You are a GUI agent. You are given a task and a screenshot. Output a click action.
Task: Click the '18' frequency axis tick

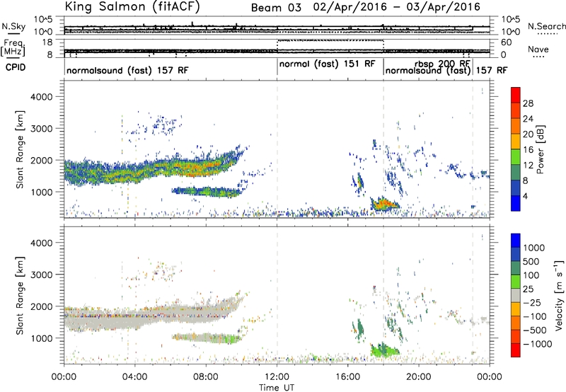(47, 42)
